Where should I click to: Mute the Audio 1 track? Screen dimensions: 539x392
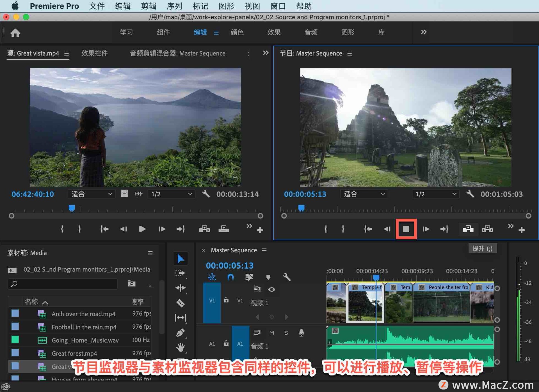271,333
